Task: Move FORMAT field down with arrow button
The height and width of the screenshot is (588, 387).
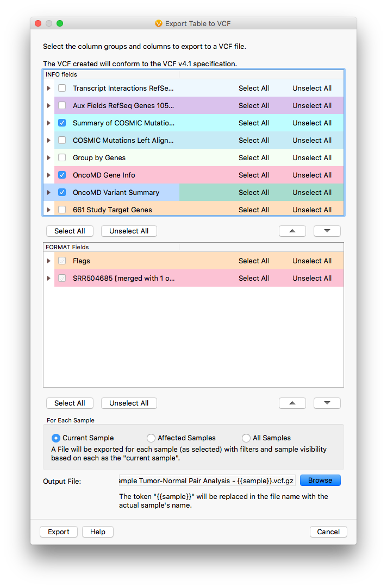Action: 327,403
